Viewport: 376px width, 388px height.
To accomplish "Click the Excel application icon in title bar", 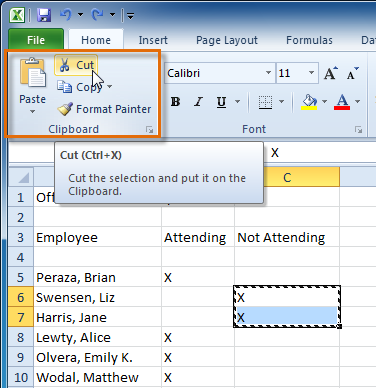I will pyautogui.click(x=17, y=15).
